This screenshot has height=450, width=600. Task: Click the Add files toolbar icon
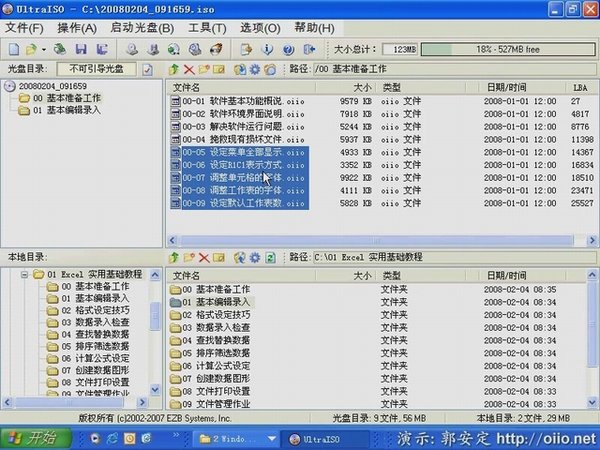click(x=246, y=49)
